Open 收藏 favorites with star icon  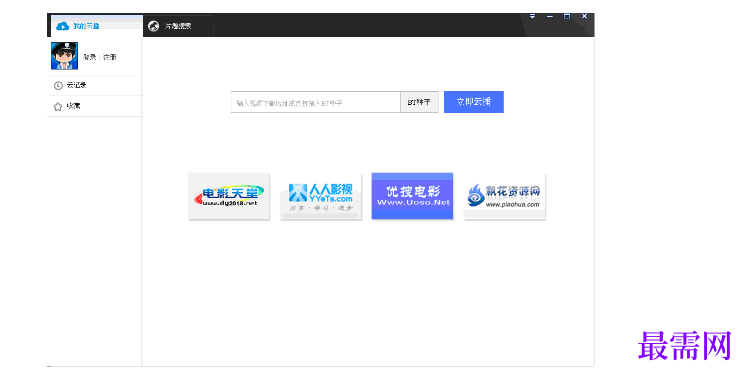click(94, 106)
